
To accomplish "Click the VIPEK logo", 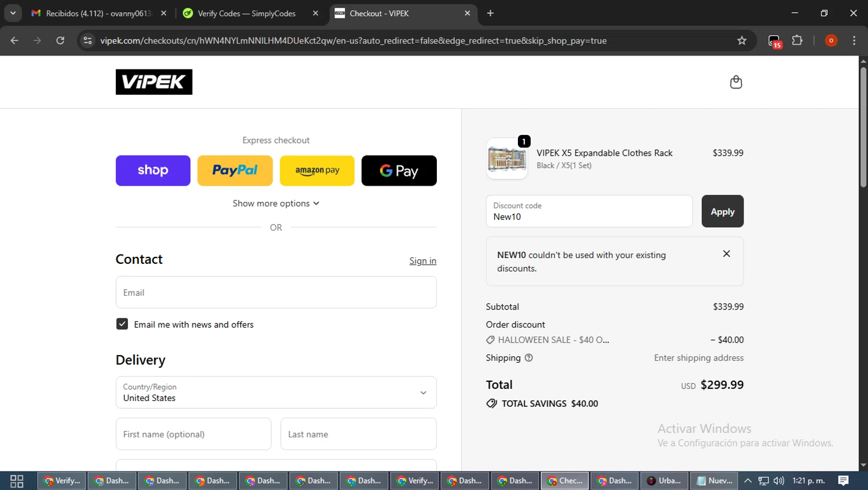I will pos(154,82).
